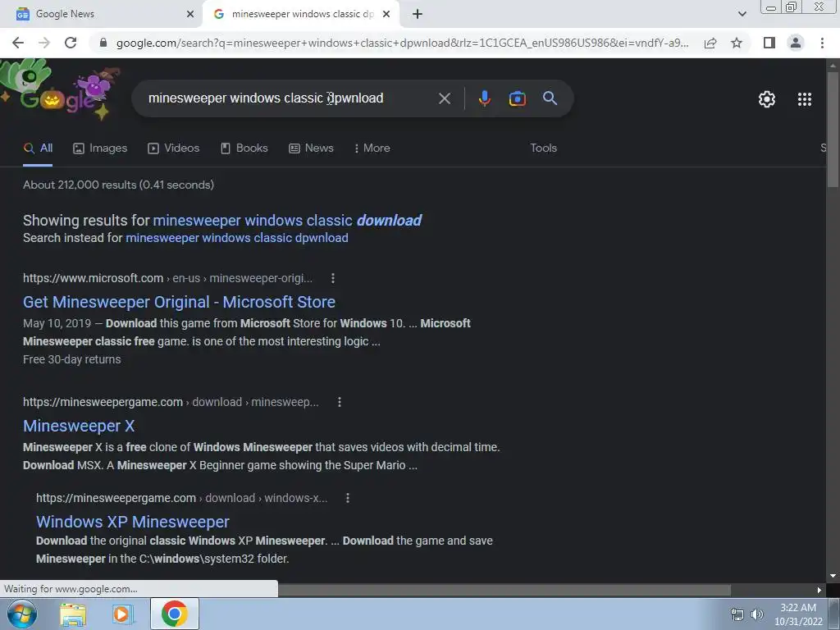Select the All results tab
This screenshot has height=630, width=840.
point(38,148)
